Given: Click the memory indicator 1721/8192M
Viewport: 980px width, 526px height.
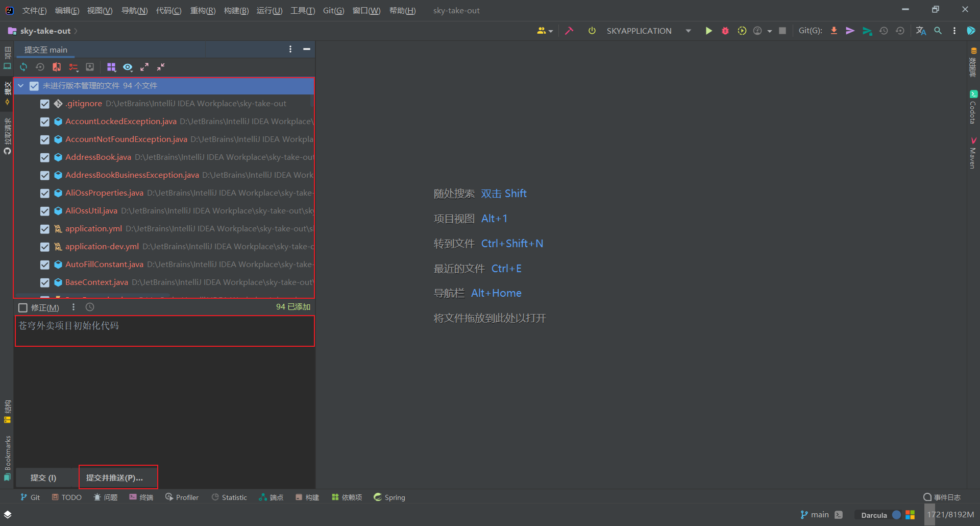Looking at the screenshot, I should tap(950, 515).
